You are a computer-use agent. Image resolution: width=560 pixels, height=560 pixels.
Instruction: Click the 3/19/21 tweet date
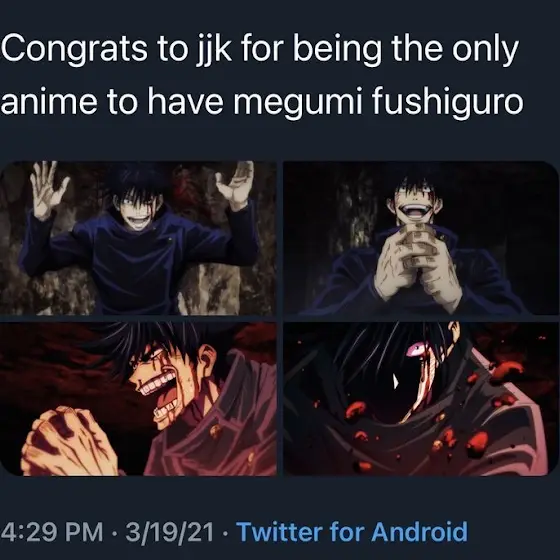[169, 532]
